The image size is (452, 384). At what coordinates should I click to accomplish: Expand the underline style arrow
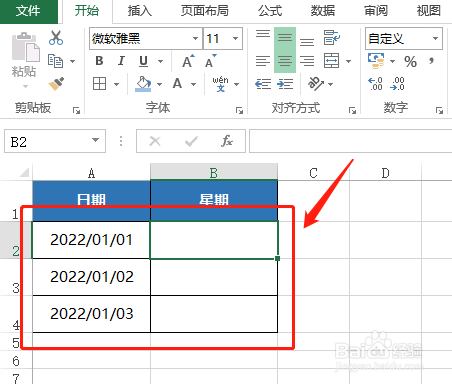[x=160, y=61]
